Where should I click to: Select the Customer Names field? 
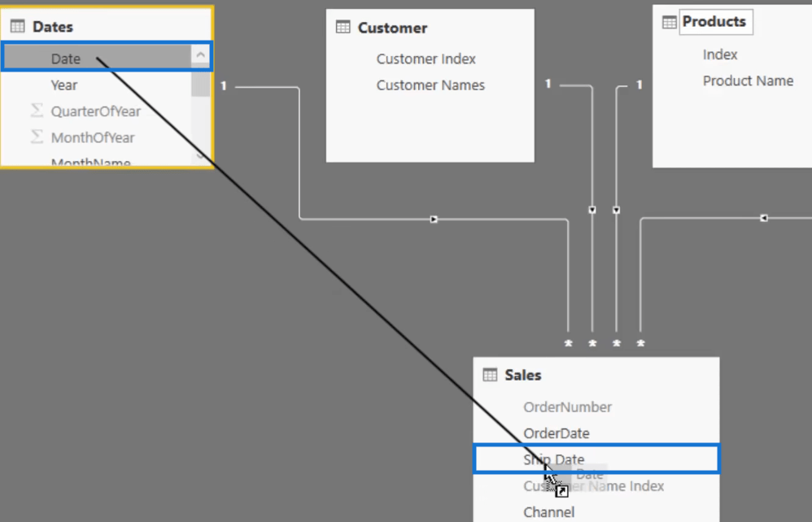tap(431, 85)
